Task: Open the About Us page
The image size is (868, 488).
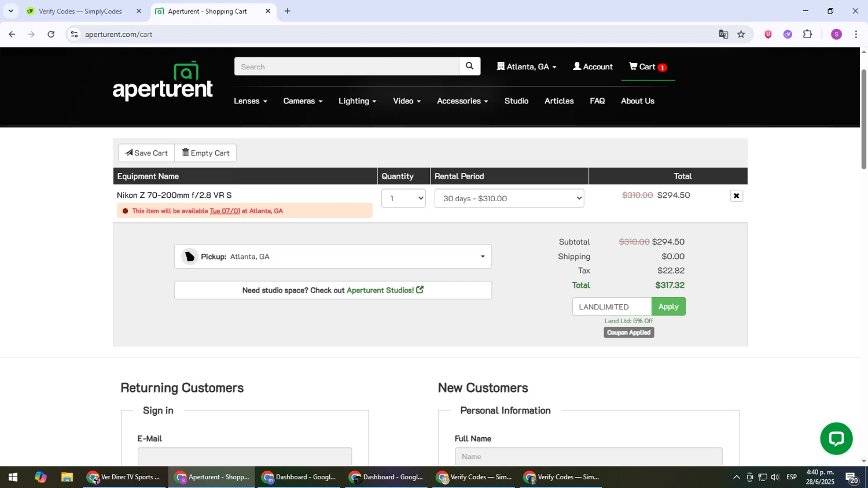Action: coord(638,101)
